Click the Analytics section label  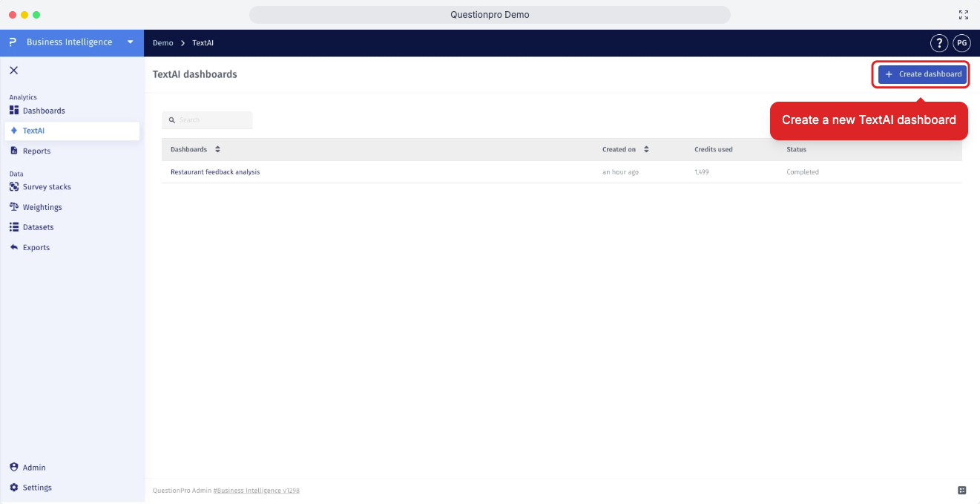[23, 97]
